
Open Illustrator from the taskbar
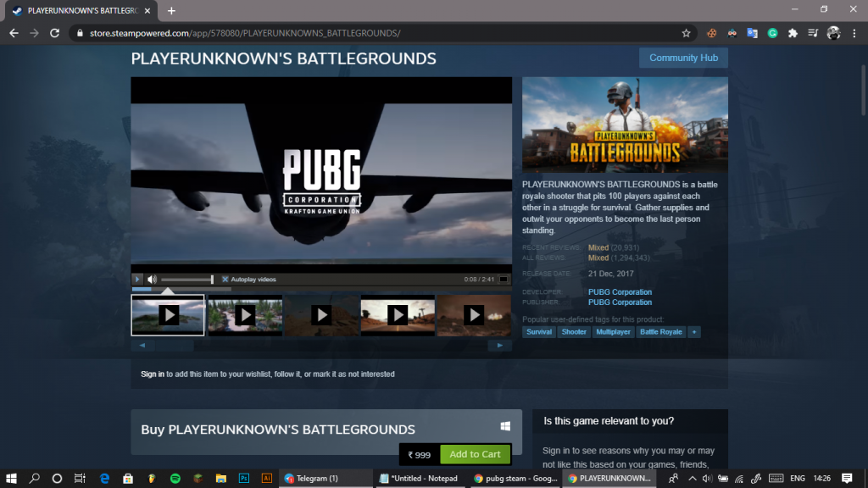[x=267, y=478]
